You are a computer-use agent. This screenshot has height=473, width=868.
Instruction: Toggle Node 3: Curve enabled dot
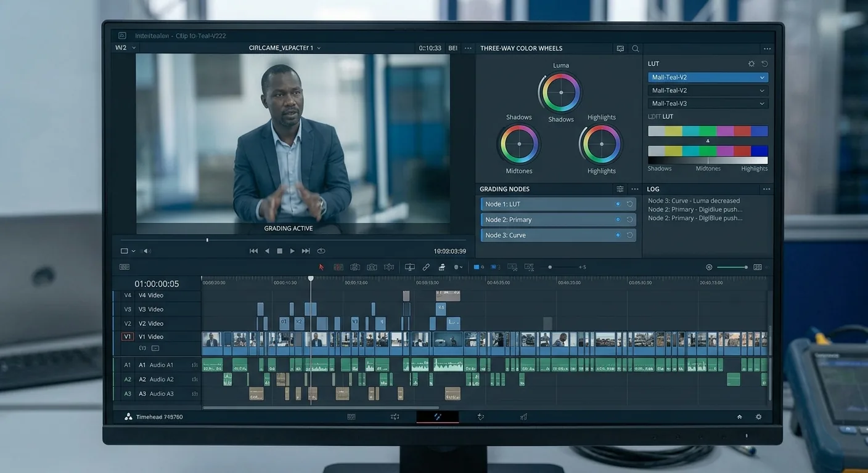pos(618,235)
